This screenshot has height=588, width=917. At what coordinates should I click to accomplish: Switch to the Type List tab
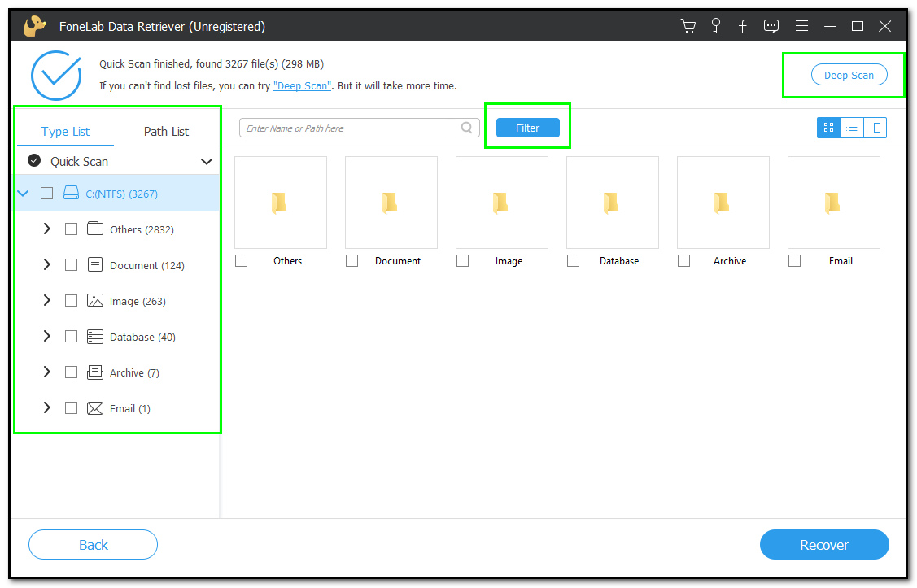pyautogui.click(x=65, y=132)
